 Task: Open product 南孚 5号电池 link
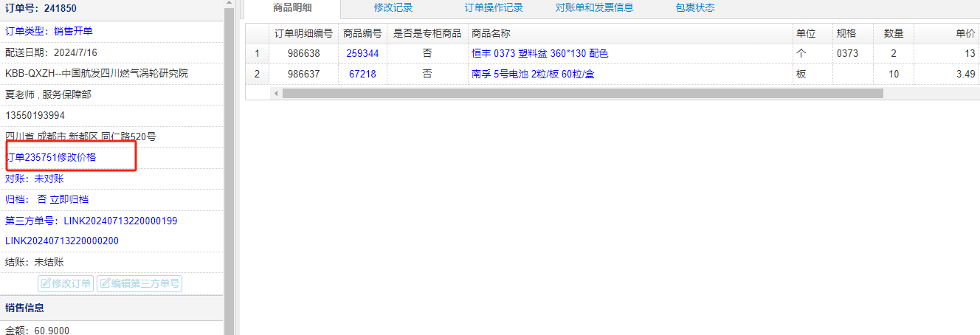[x=533, y=74]
